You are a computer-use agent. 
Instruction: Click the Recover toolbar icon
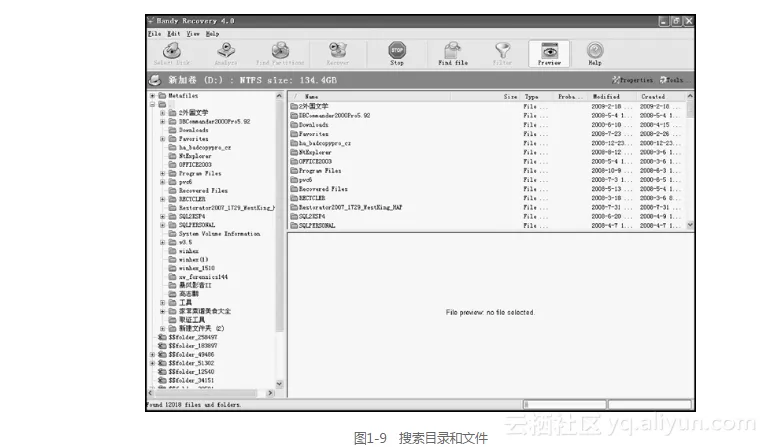click(338, 53)
